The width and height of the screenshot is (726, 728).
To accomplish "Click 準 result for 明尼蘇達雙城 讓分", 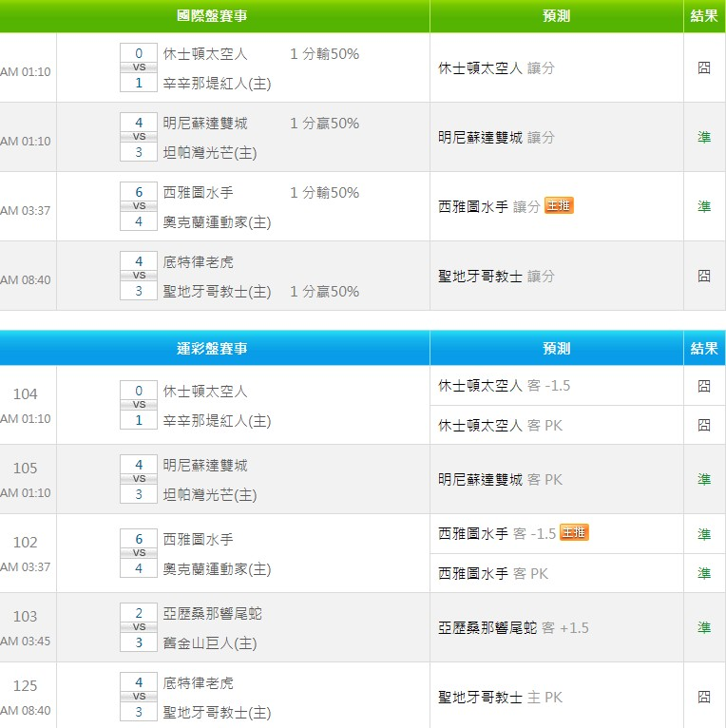I will (x=704, y=138).
